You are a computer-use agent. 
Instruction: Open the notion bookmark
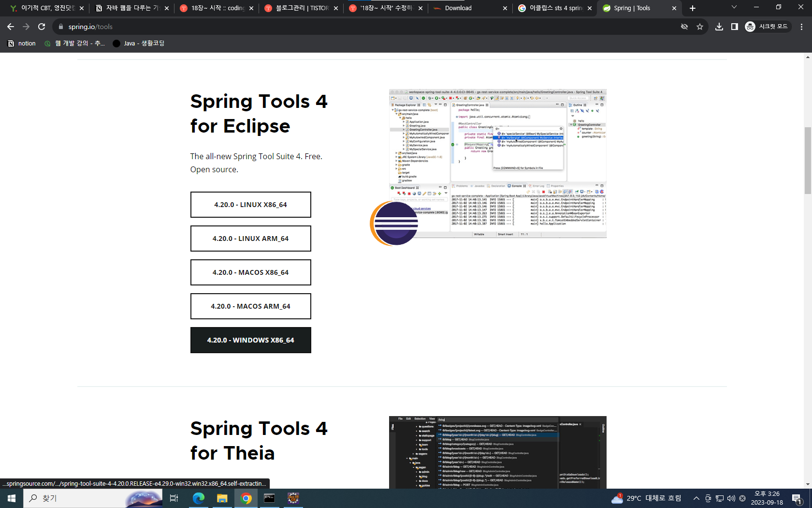click(x=22, y=44)
